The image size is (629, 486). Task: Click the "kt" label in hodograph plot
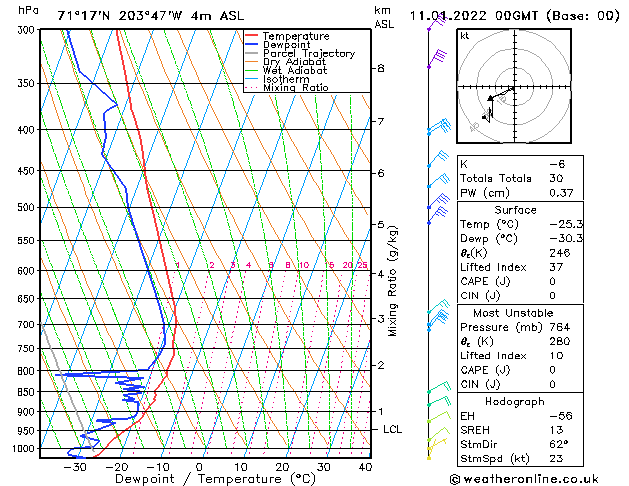465,36
